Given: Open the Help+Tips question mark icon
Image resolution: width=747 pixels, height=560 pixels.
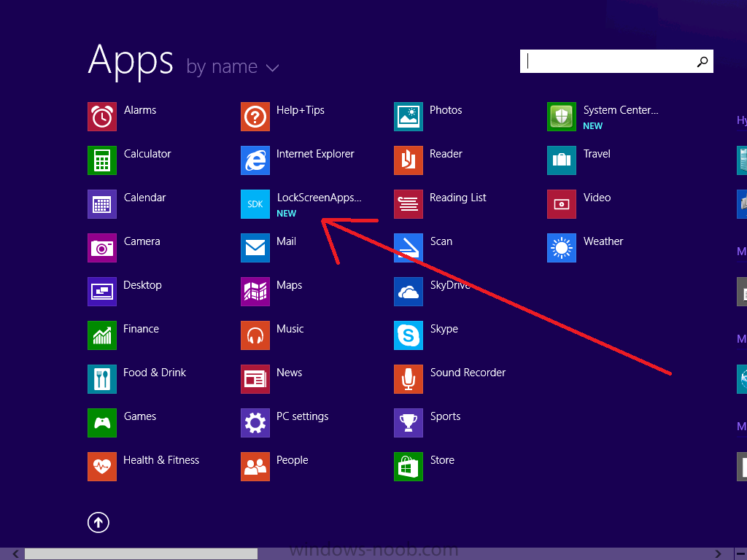Looking at the screenshot, I should pyautogui.click(x=255, y=117).
